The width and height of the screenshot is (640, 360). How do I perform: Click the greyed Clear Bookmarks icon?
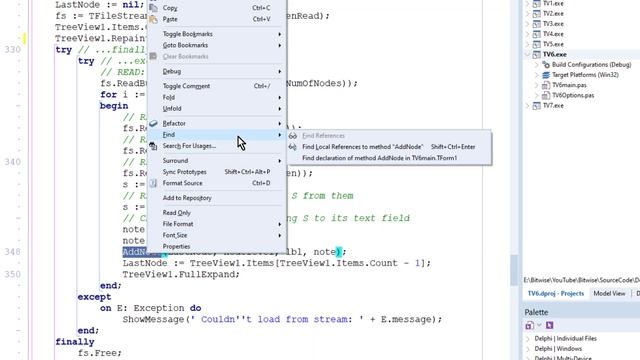(153, 56)
